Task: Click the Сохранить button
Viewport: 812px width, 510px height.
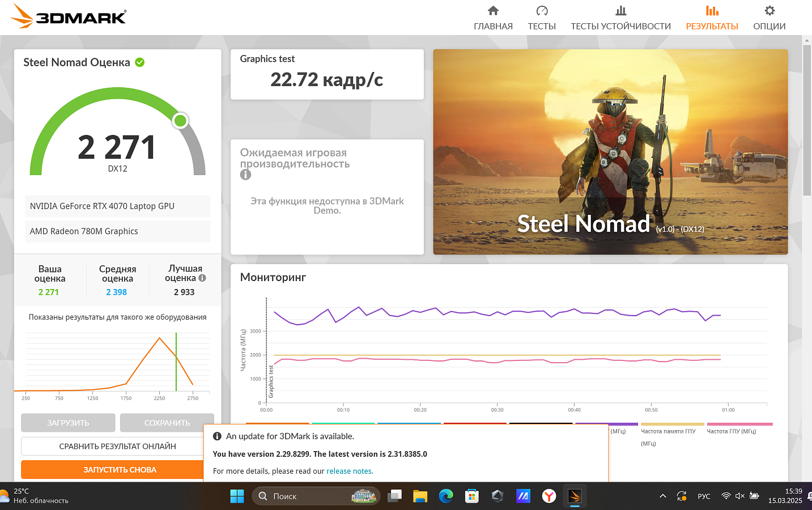Action: pos(167,423)
